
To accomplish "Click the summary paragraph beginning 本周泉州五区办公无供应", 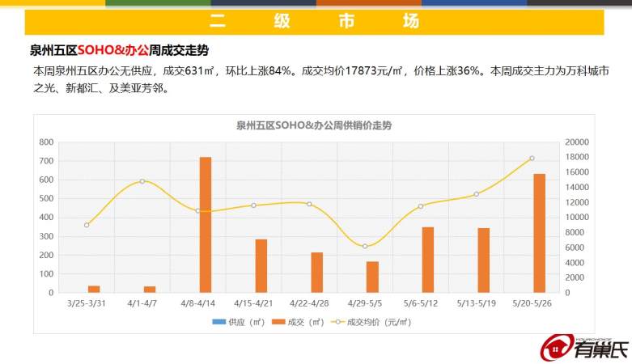I will (320, 79).
